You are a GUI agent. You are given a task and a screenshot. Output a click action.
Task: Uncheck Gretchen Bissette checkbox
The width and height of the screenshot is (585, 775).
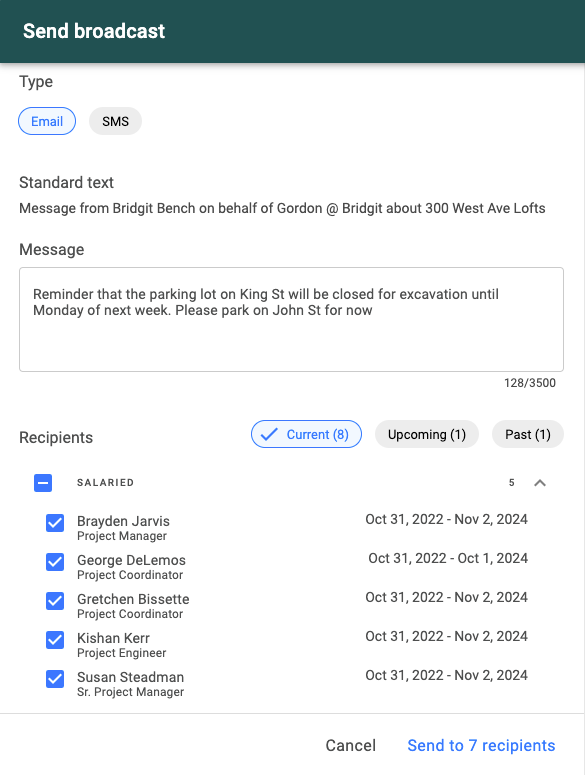click(x=55, y=601)
